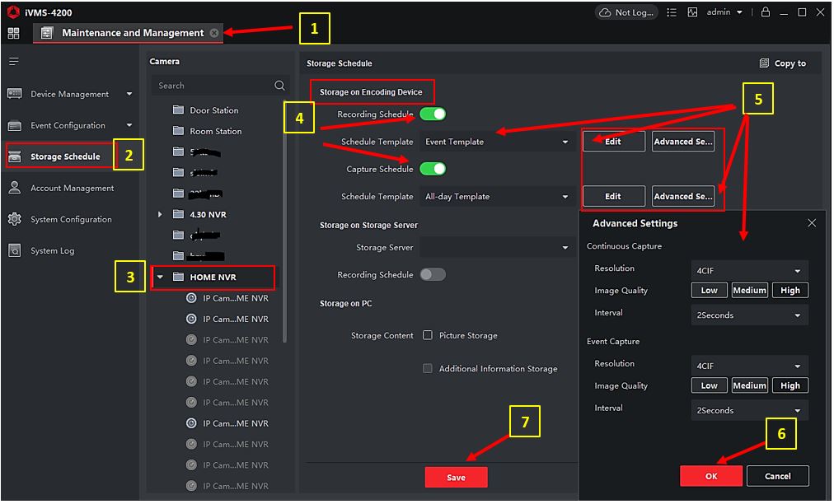Turn off the Capture Schedule toggle
This screenshot has width=834, height=504.
(x=433, y=169)
